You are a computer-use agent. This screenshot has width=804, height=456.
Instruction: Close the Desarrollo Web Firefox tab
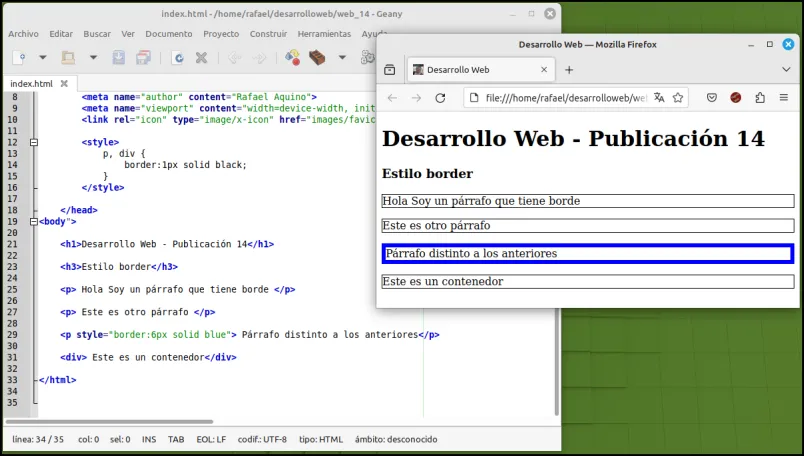[544, 70]
